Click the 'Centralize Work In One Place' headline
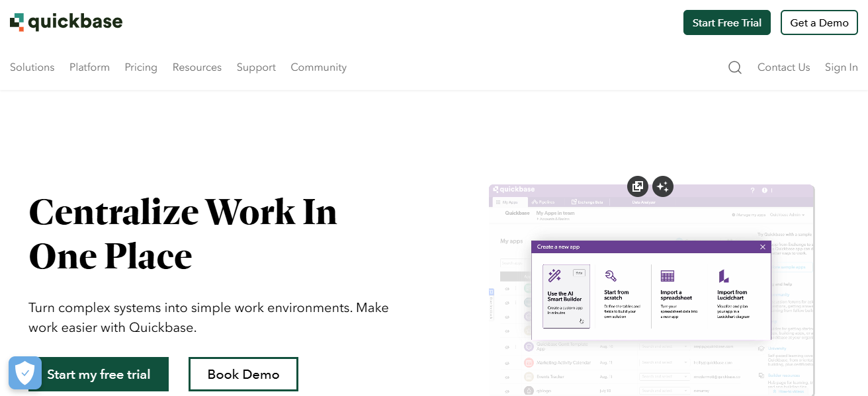This screenshot has height=396, width=868. [183, 234]
